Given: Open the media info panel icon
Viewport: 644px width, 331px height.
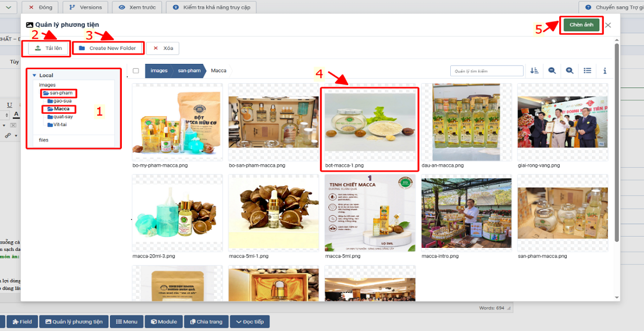Looking at the screenshot, I should (x=605, y=71).
